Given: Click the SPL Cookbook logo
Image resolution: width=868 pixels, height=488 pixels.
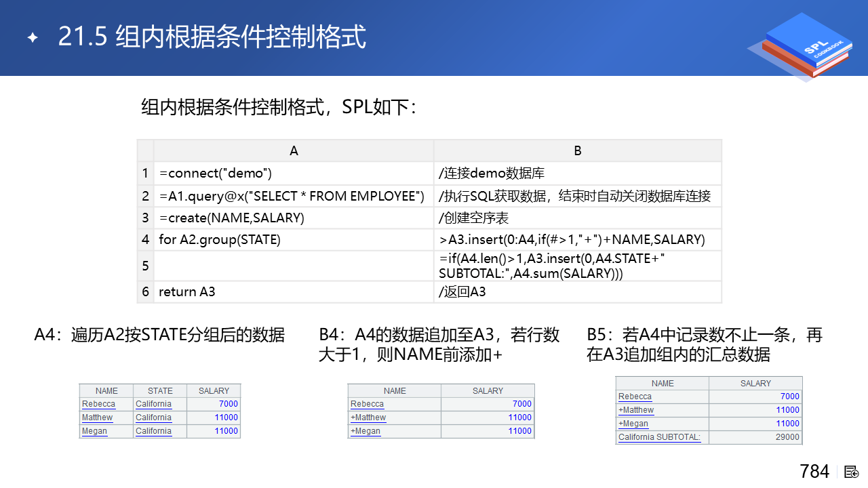Looking at the screenshot, I should [x=800, y=46].
